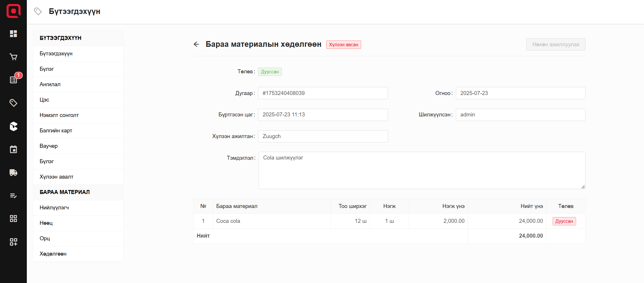Open the shopping cart icon
Screen dimensions: 644x283
(13, 57)
